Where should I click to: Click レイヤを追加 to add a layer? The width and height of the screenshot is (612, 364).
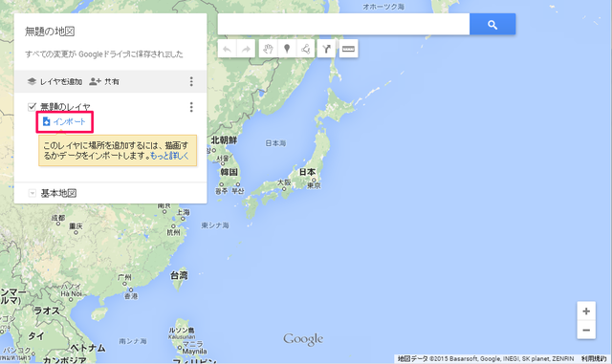coord(55,81)
